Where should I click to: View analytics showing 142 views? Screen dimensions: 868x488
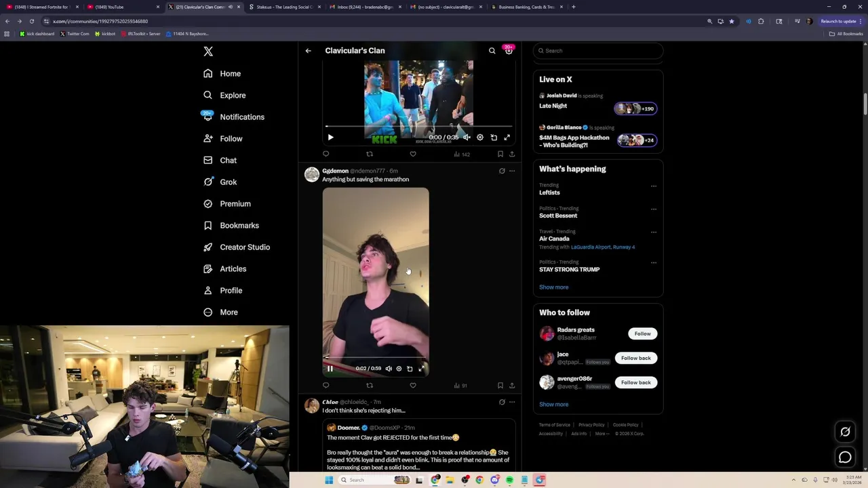click(x=462, y=154)
